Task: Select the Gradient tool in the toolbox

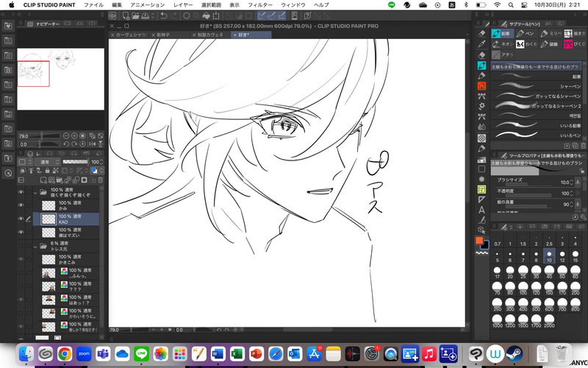Action: click(481, 160)
